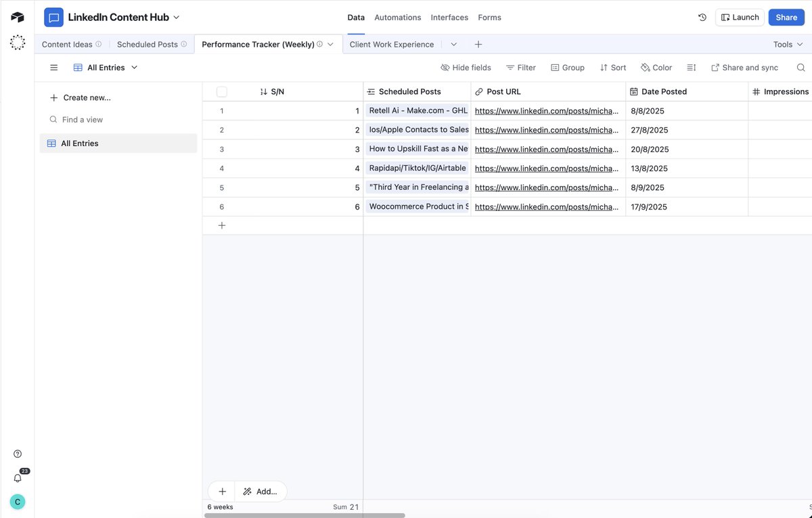Switch to the Interfaces tab
812x518 pixels.
449,18
